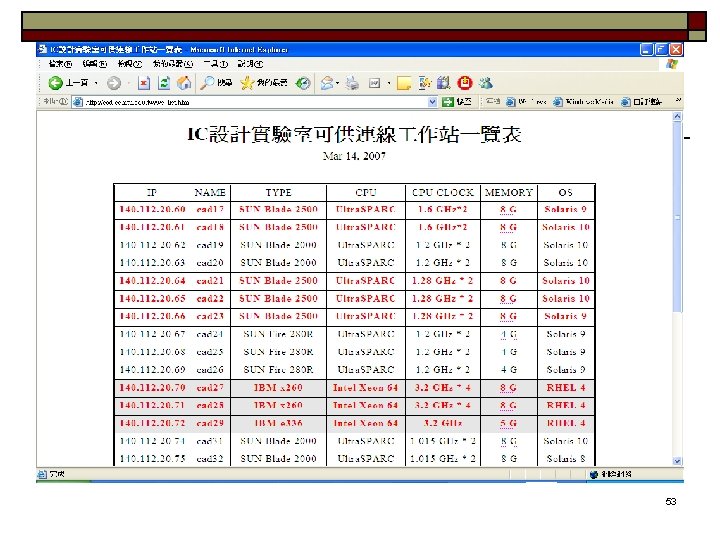The image size is (720, 540).
Task: Open the History clock icon
Action: [303, 83]
